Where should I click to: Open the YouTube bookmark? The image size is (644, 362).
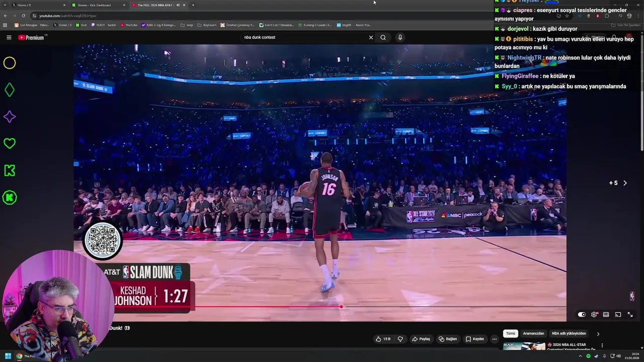[x=129, y=25]
